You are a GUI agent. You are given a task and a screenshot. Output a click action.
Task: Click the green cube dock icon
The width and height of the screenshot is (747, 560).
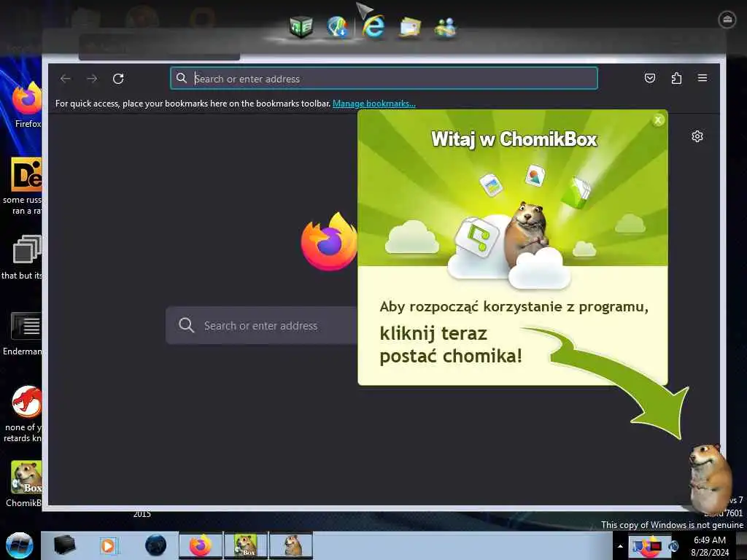(x=301, y=26)
